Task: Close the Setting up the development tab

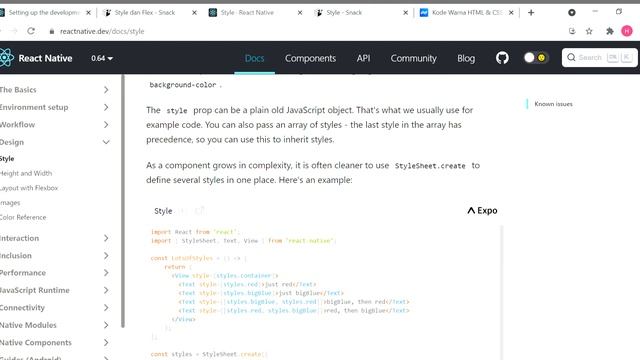Action: point(88,13)
